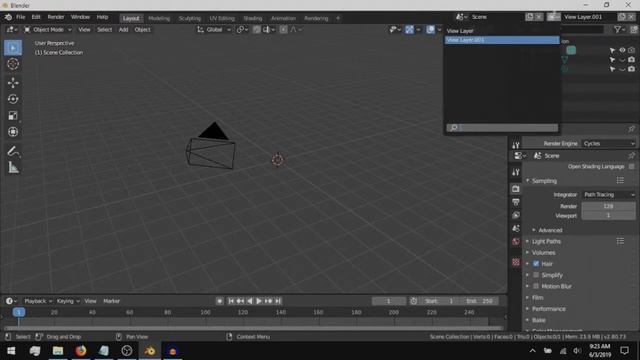The width and height of the screenshot is (640, 360).
Task: Open the Marker menu in timeline
Action: [111, 301]
